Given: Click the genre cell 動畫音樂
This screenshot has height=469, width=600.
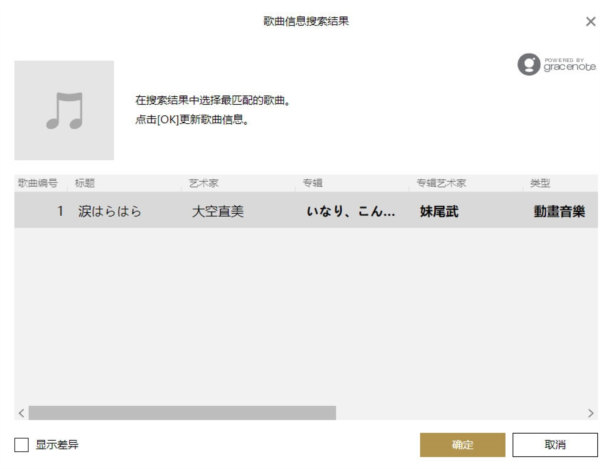Looking at the screenshot, I should pyautogui.click(x=559, y=211).
